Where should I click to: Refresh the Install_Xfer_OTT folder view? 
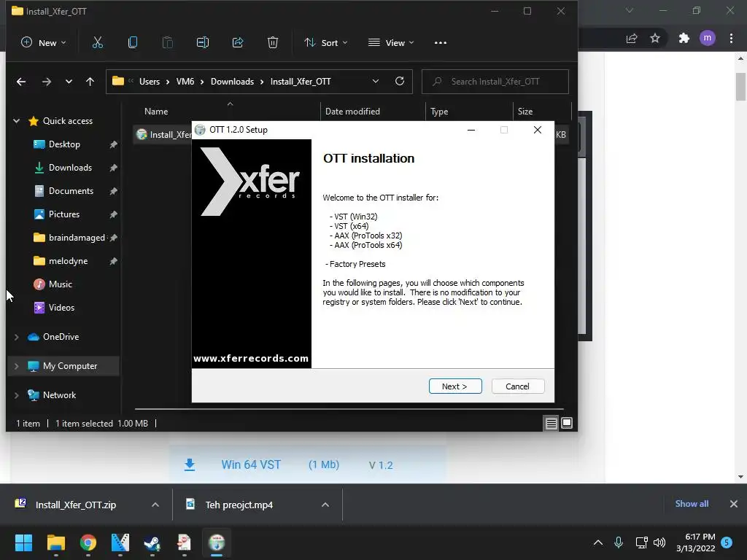(400, 81)
